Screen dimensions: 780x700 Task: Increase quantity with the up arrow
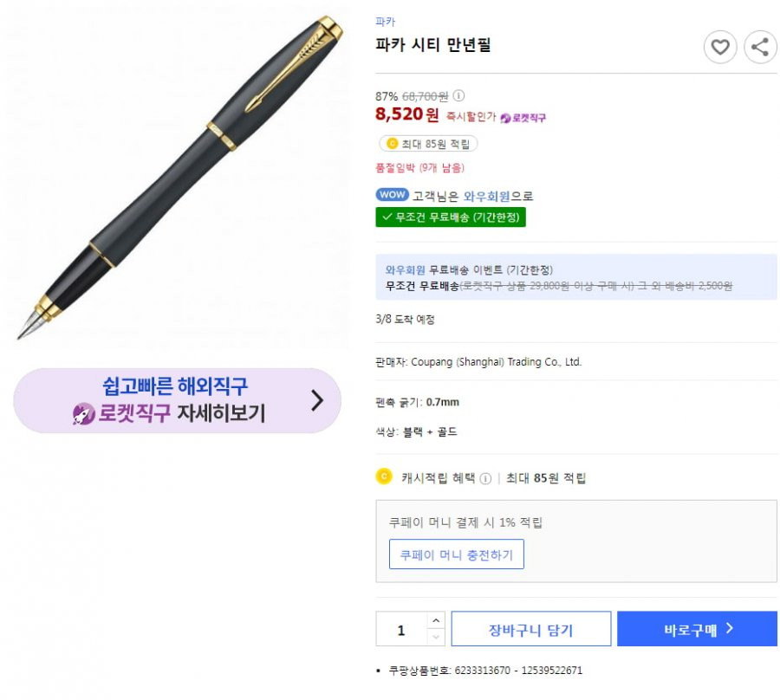[x=436, y=620]
